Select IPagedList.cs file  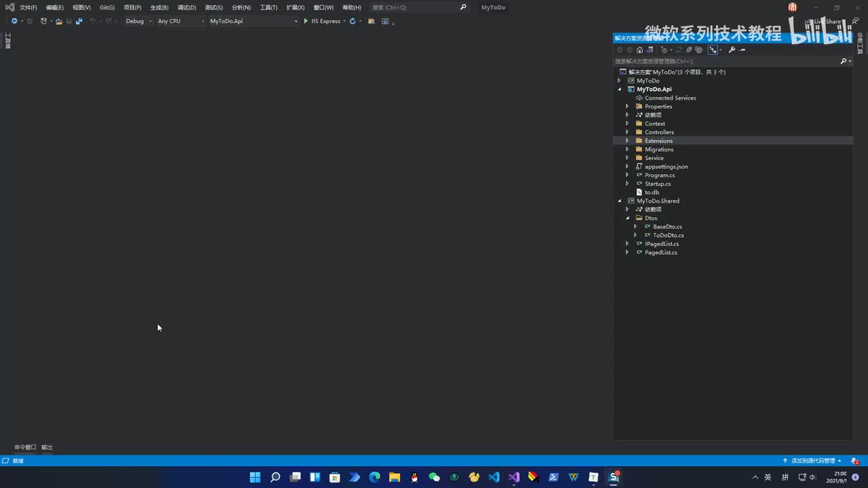[x=662, y=244]
